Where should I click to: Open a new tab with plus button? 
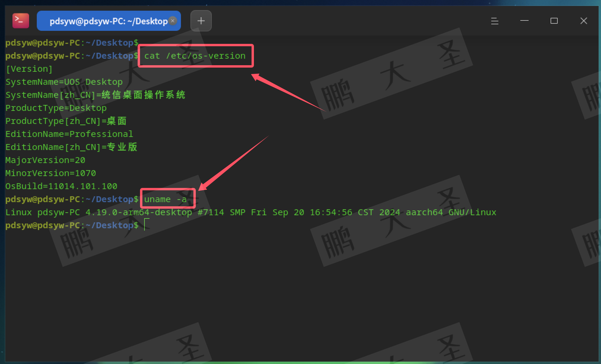pyautogui.click(x=201, y=21)
